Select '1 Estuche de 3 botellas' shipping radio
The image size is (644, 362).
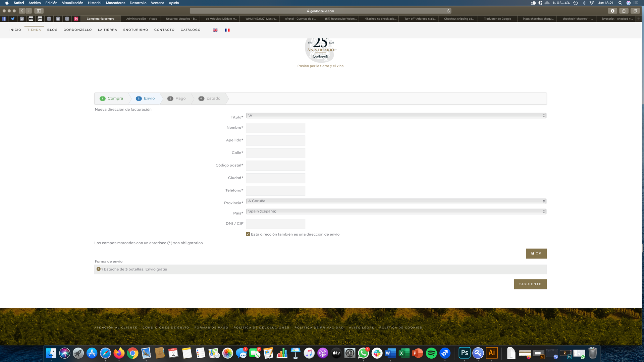tap(99, 269)
